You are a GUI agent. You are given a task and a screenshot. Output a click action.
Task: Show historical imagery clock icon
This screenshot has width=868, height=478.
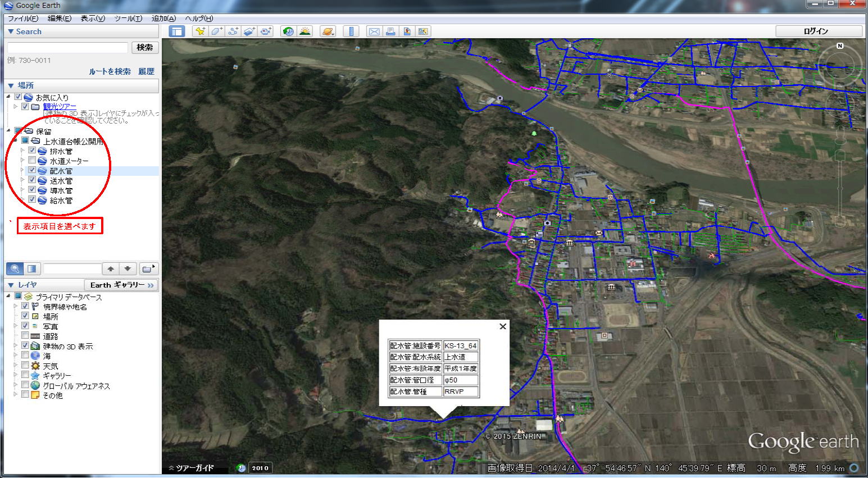coord(288,31)
